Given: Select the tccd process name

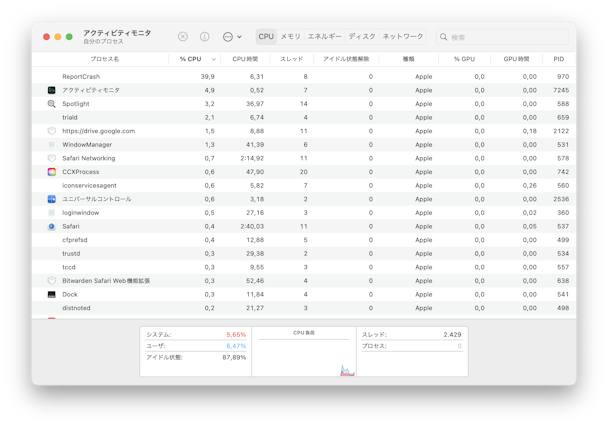Looking at the screenshot, I should [x=69, y=267].
